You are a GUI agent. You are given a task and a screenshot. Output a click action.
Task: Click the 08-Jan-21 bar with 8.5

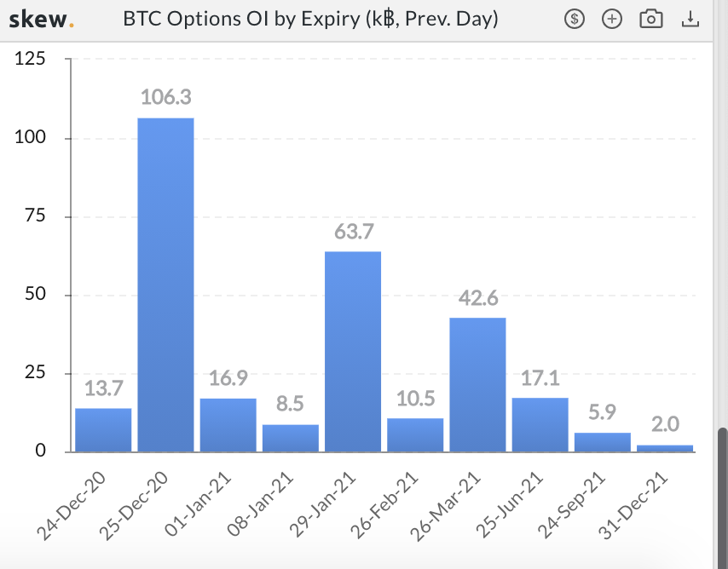click(x=291, y=438)
